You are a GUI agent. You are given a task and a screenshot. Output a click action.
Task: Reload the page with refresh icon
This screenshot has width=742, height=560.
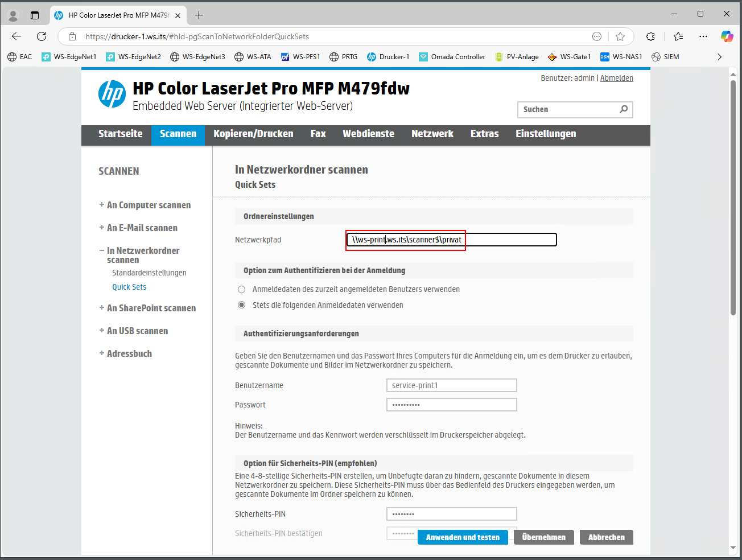(x=42, y=36)
